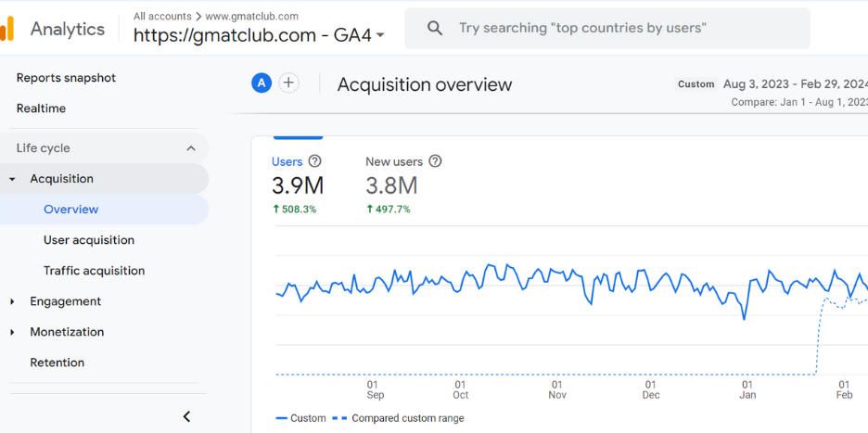
Task: Click the blue A segment avatar
Action: pyautogui.click(x=262, y=83)
